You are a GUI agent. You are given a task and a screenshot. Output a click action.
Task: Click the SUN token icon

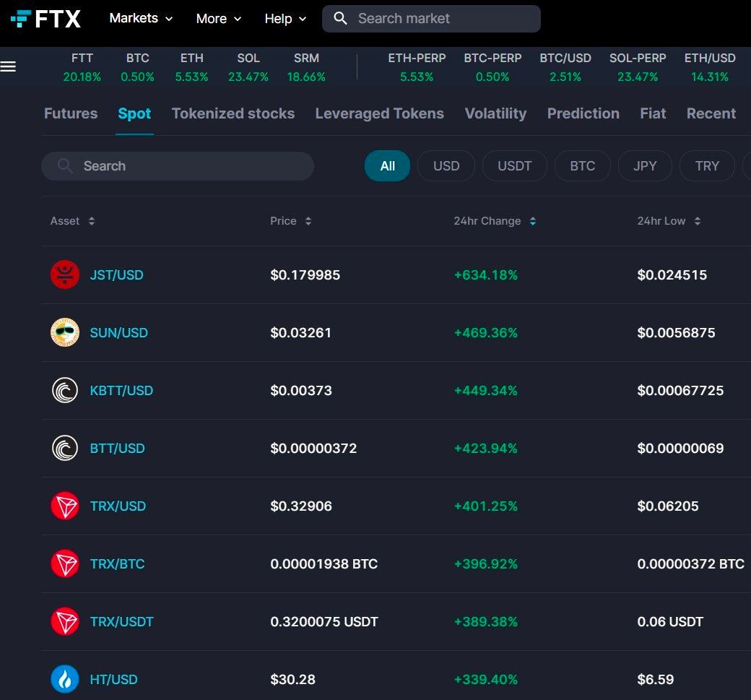click(65, 332)
